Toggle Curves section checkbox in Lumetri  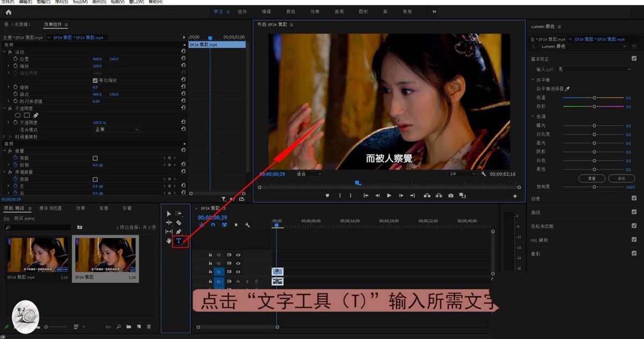pyautogui.click(x=634, y=212)
